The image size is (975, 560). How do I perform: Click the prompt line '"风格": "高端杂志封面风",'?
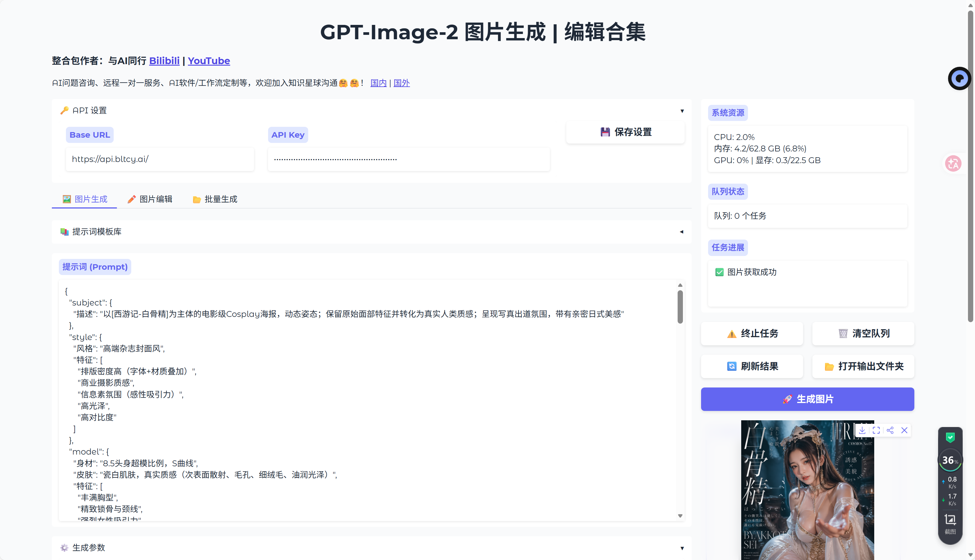119,349
